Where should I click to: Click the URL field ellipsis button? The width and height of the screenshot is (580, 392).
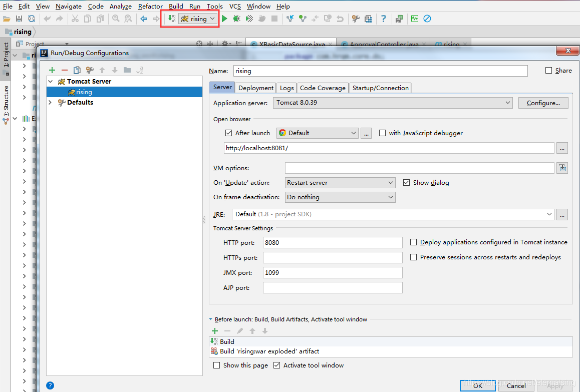pos(562,148)
